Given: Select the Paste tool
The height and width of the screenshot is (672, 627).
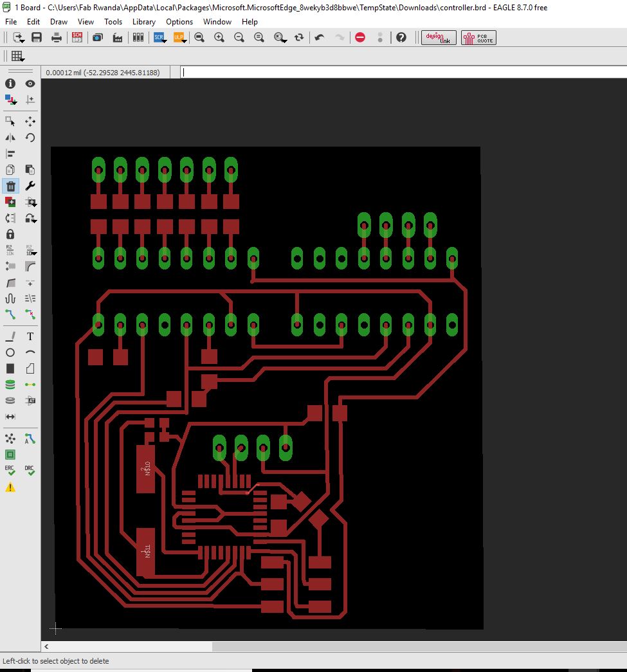Looking at the screenshot, I should (30, 170).
